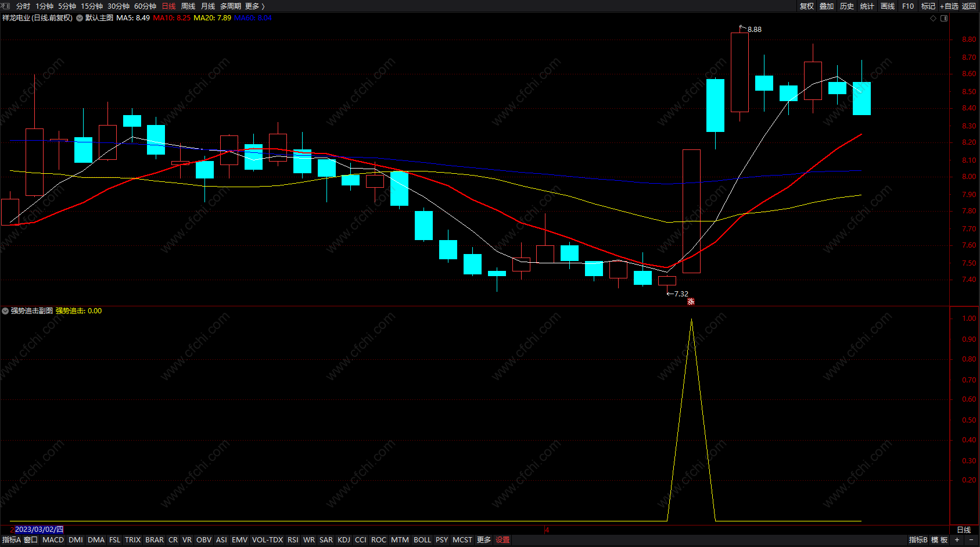
Task: Select the ROC indicator
Action: [379, 539]
